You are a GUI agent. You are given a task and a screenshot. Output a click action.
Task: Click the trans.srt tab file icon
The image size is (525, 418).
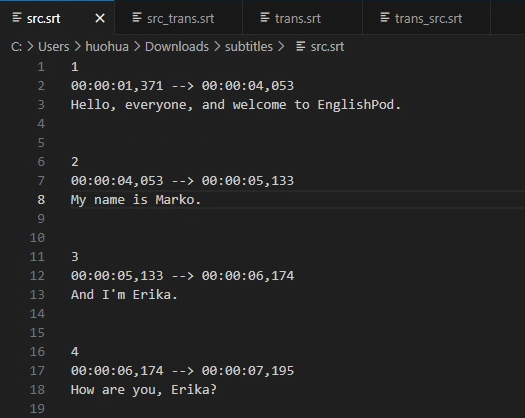265,17
